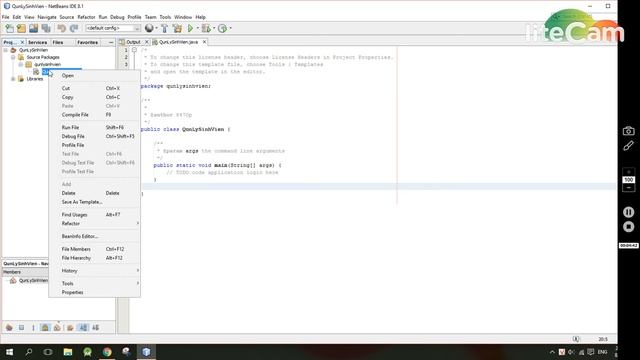Click the New Project toolbar icon
The image size is (640, 360).
pyautogui.click(x=21, y=28)
